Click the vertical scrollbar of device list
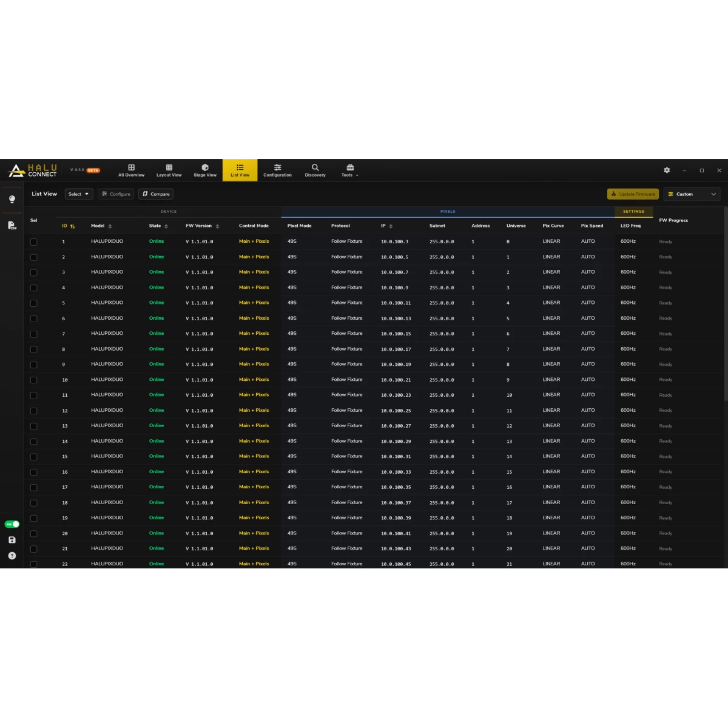 [725, 303]
